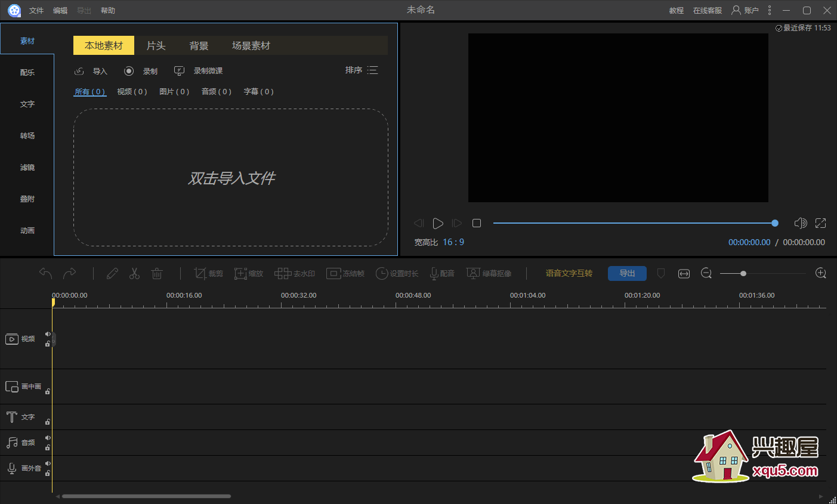Click the undo arrow in timeline toolbar
Image resolution: width=837 pixels, height=504 pixels.
tap(45, 273)
